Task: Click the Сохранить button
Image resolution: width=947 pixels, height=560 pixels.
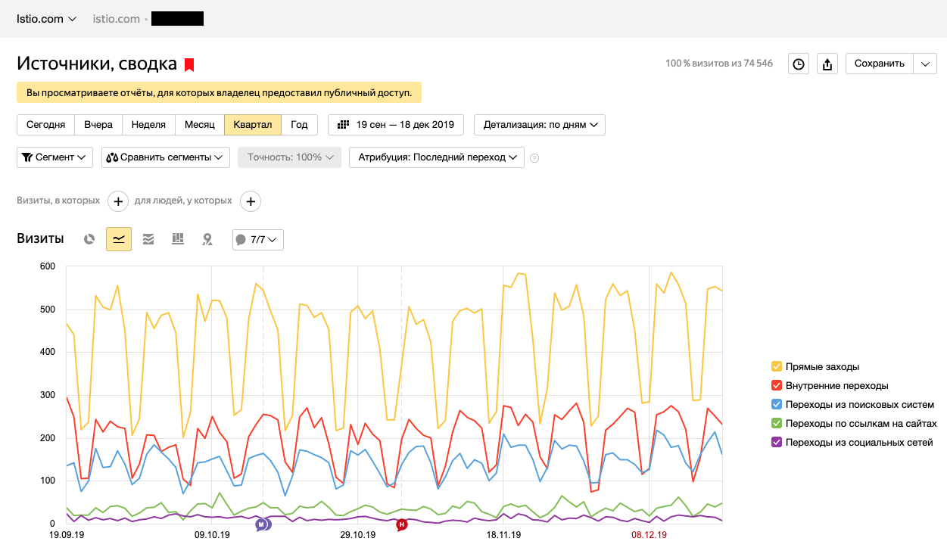Action: click(879, 64)
